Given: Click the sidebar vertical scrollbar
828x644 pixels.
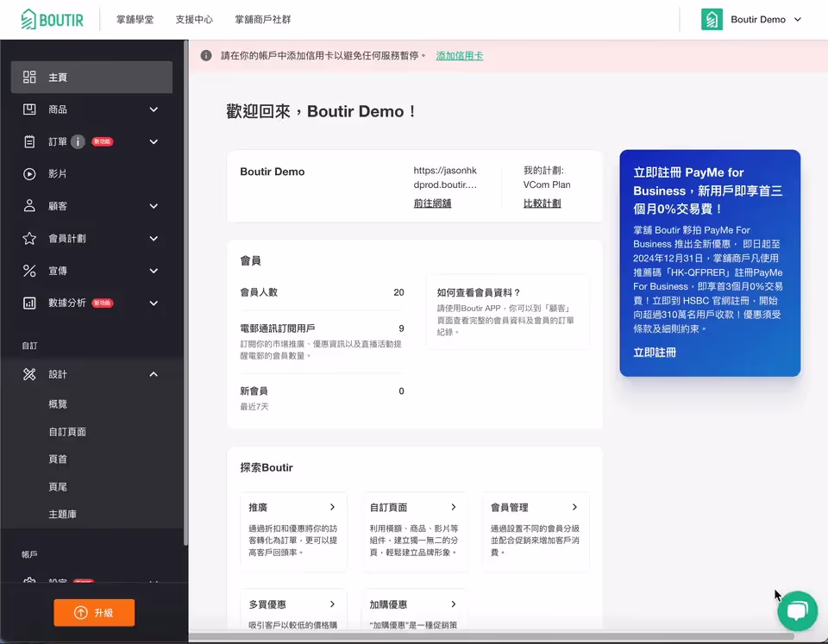Looking at the screenshot, I should [185, 293].
